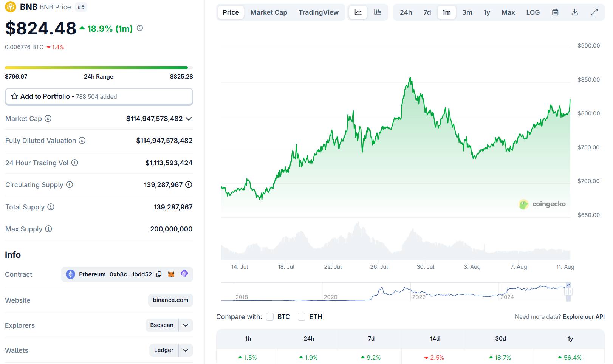
Task: Click the 30d return value 18.7%
Action: [500, 358]
